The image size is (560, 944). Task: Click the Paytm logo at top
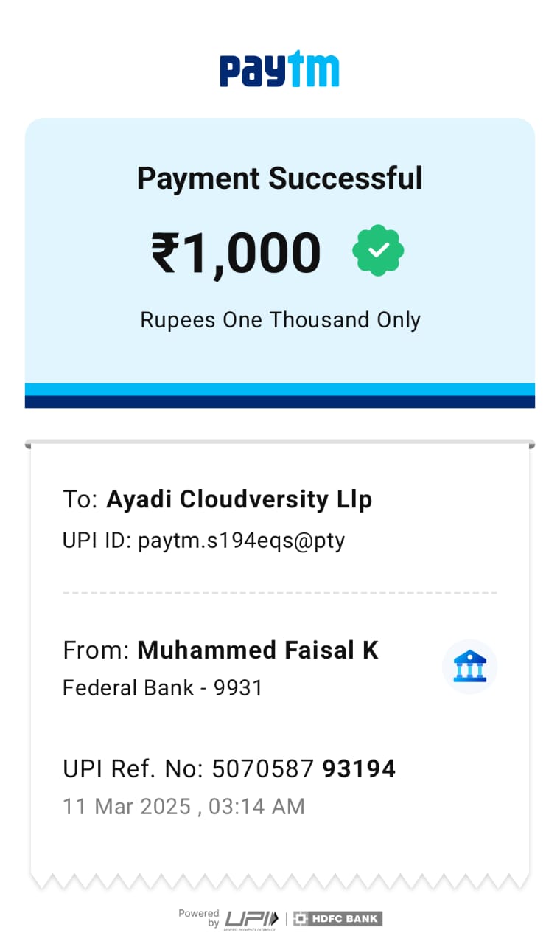pos(279,70)
